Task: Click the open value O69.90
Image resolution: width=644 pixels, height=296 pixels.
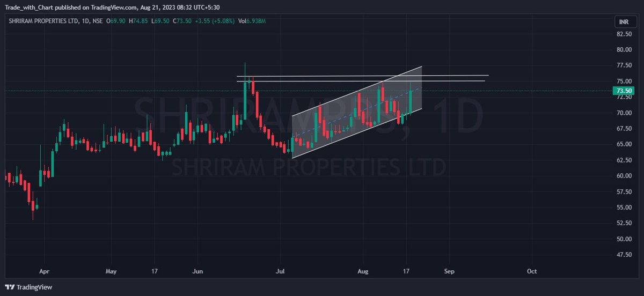Action: [116, 21]
